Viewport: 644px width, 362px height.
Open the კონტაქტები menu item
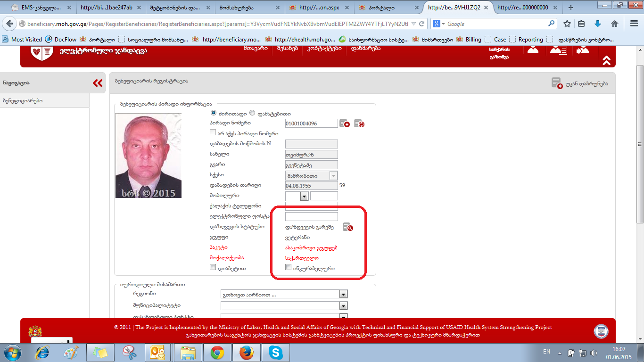[x=324, y=49]
